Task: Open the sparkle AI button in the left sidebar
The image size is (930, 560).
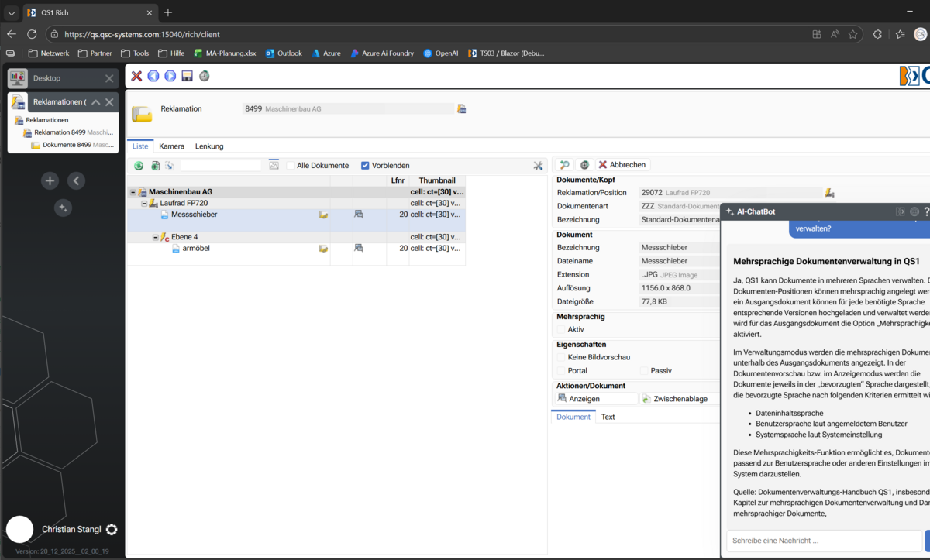Action: pyautogui.click(x=64, y=208)
